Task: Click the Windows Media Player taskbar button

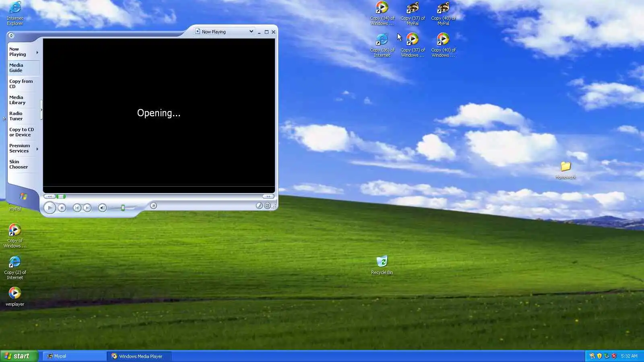Action: (139, 356)
